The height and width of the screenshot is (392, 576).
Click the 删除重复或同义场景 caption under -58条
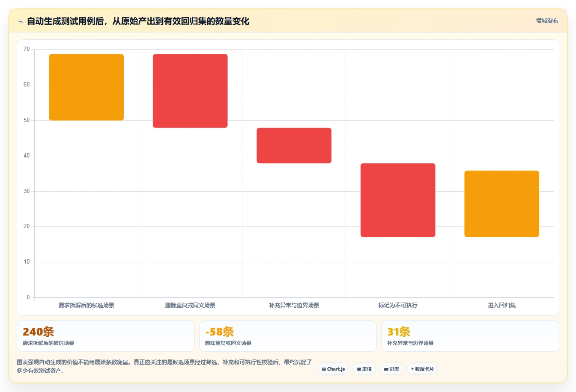click(228, 343)
